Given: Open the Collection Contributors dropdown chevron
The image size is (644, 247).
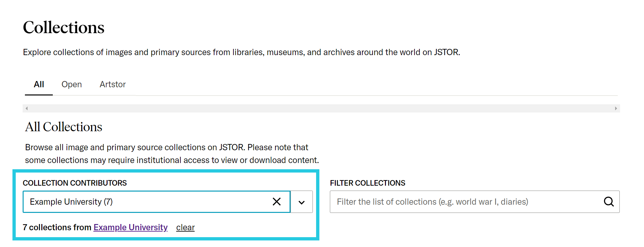Looking at the screenshot, I should coord(301,202).
